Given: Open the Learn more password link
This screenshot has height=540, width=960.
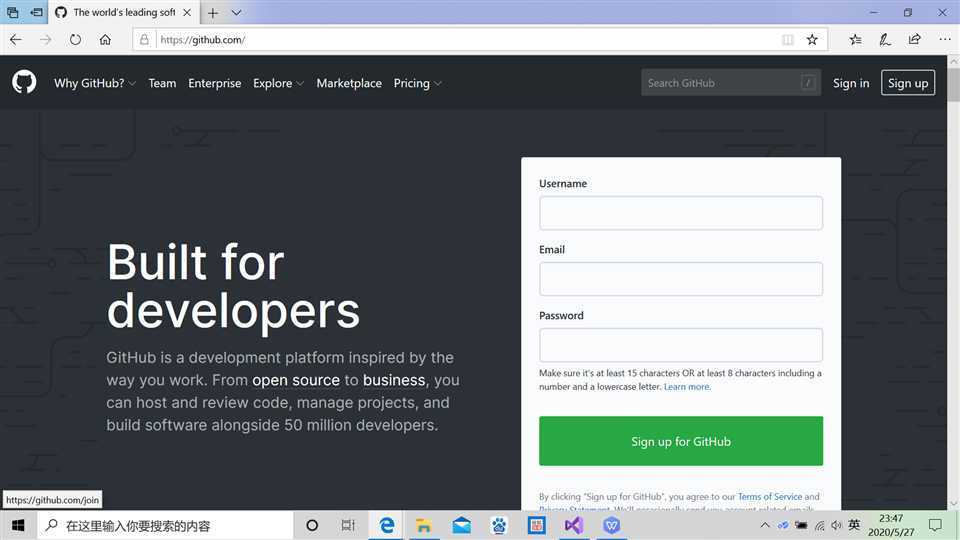Looking at the screenshot, I should coord(687,387).
